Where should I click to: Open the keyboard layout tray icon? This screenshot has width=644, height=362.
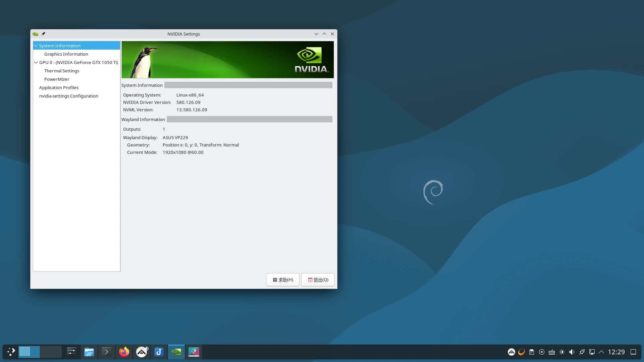pos(552,352)
